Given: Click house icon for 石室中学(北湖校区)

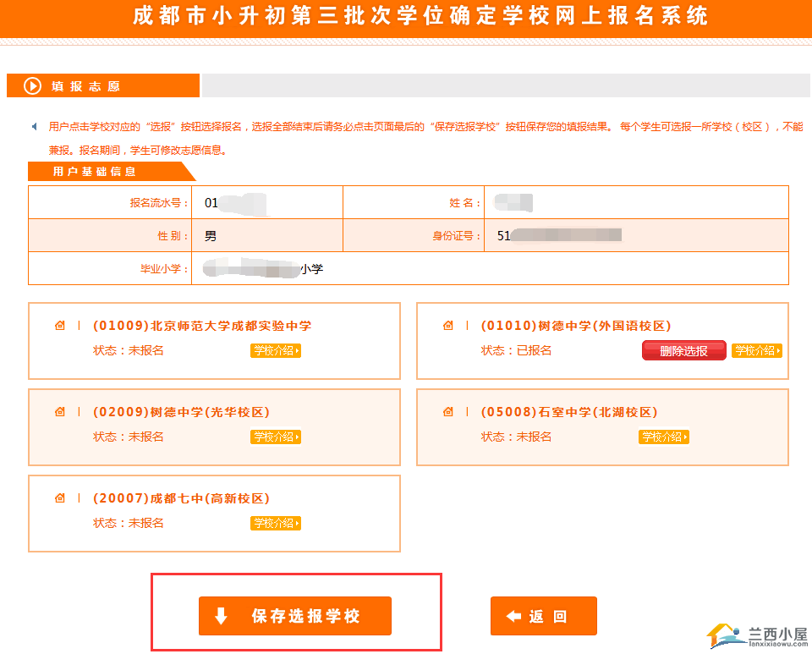Looking at the screenshot, I should pyautogui.click(x=448, y=412).
